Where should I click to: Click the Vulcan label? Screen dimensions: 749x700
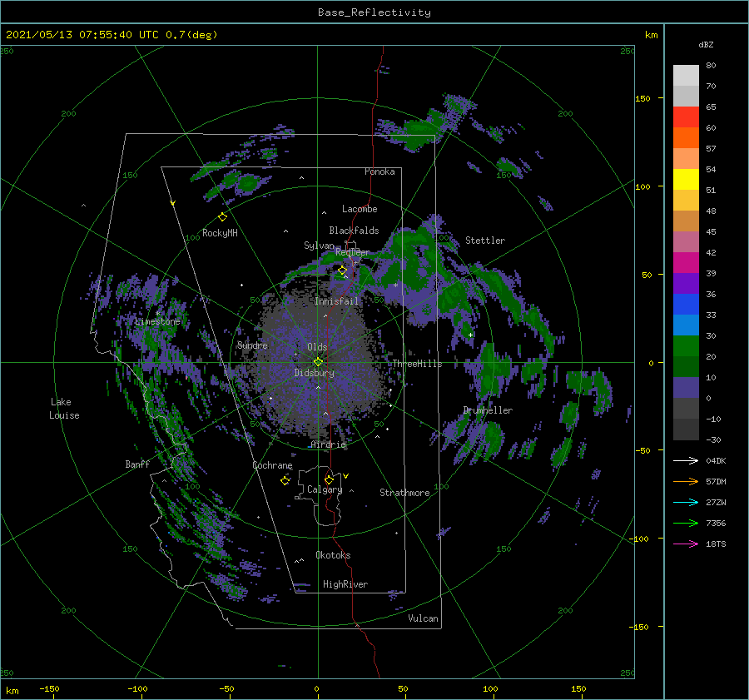pos(424,618)
